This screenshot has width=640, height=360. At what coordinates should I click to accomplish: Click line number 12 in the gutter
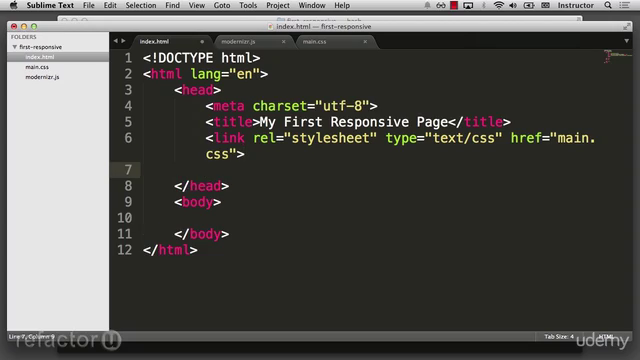pos(124,250)
